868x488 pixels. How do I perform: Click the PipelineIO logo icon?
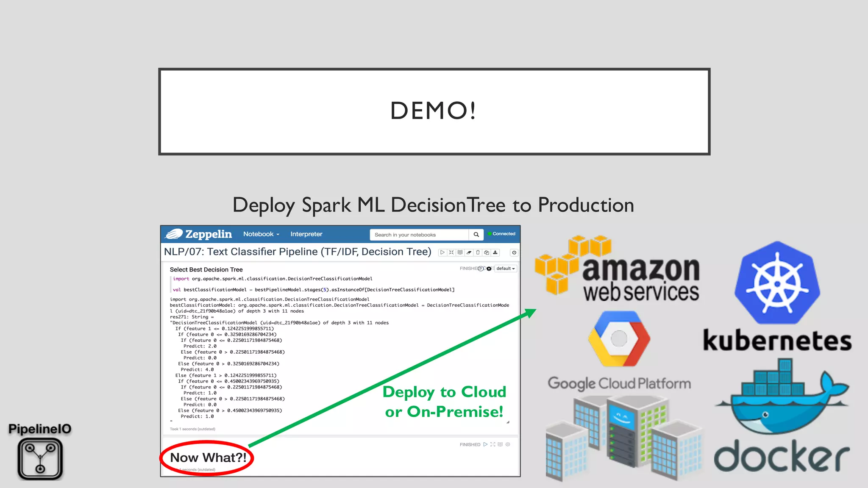40,459
